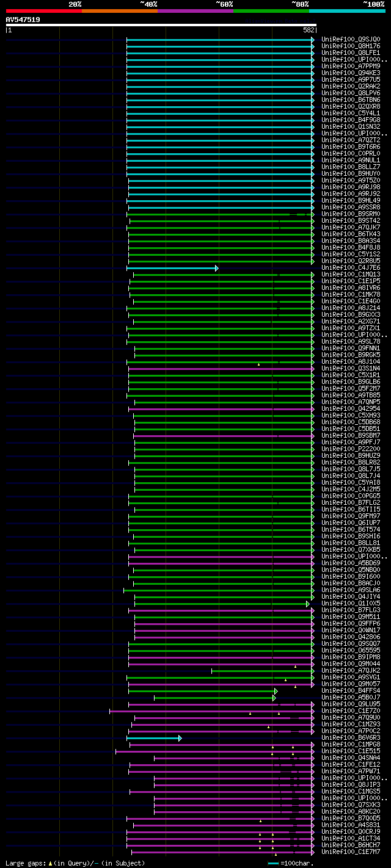Viewport: 391px width, 868px height.
Task: Click the green ~80% identity legend segment
Action: tap(271, 10)
